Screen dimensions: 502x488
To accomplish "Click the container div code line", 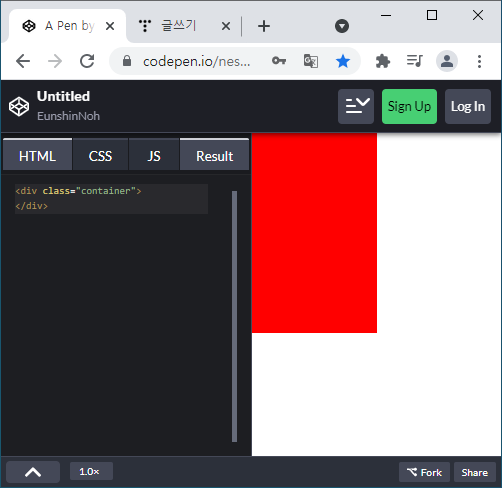I will click(x=78, y=191).
